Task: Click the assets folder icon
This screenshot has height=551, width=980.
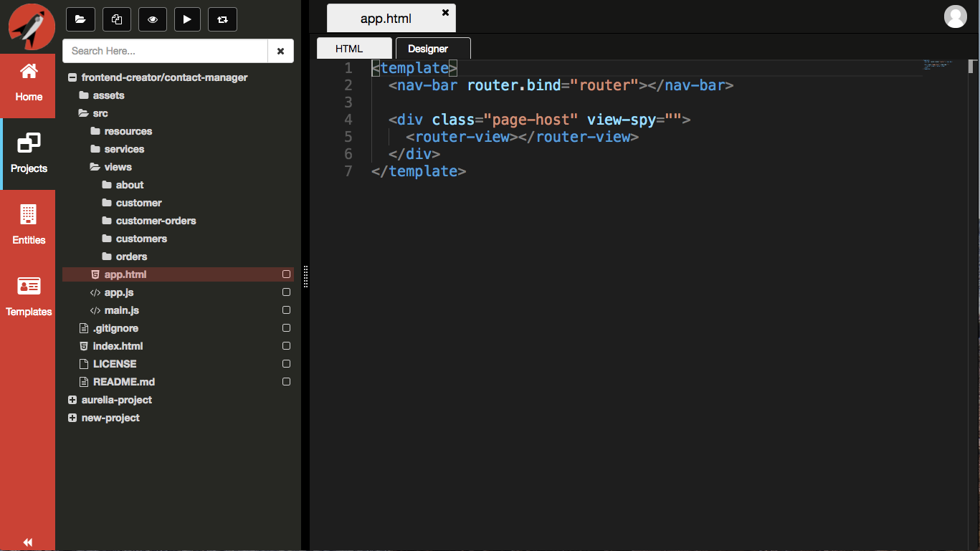Action: (84, 95)
